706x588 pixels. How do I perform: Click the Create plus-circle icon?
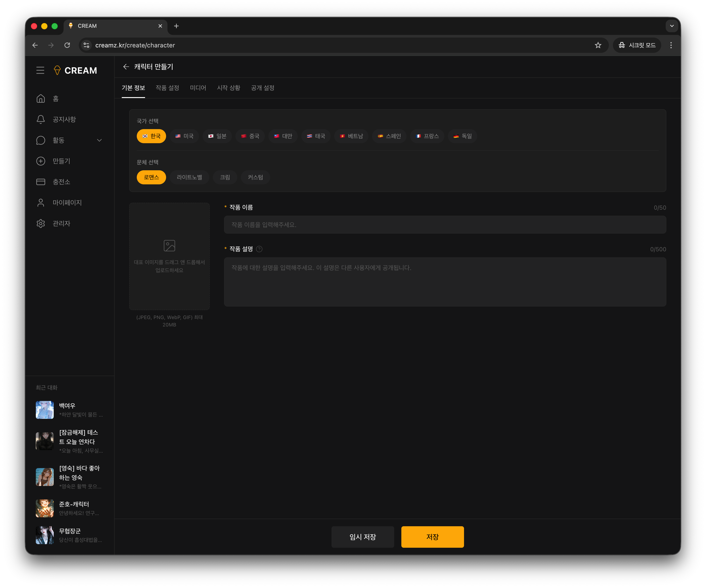click(x=41, y=161)
